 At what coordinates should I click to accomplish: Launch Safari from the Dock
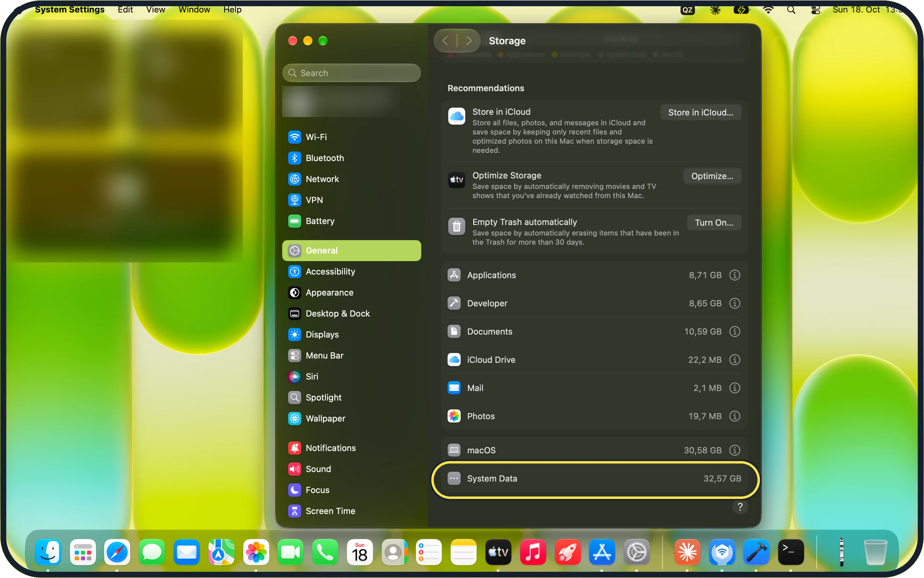pos(117,552)
